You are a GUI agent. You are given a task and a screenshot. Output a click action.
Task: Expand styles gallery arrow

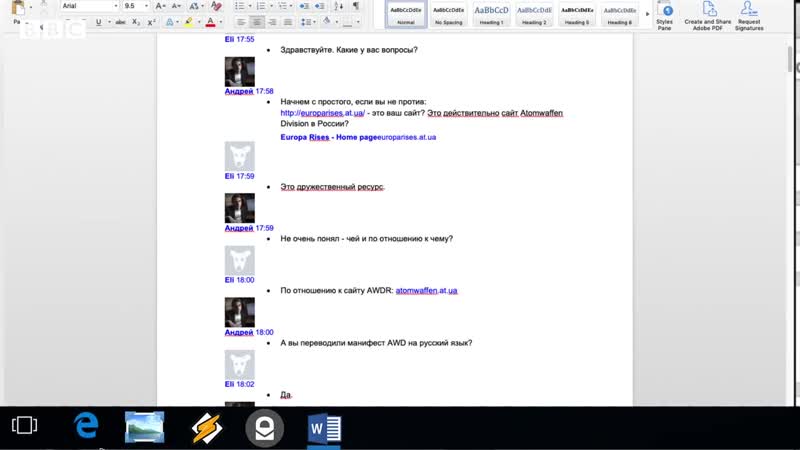click(647, 14)
